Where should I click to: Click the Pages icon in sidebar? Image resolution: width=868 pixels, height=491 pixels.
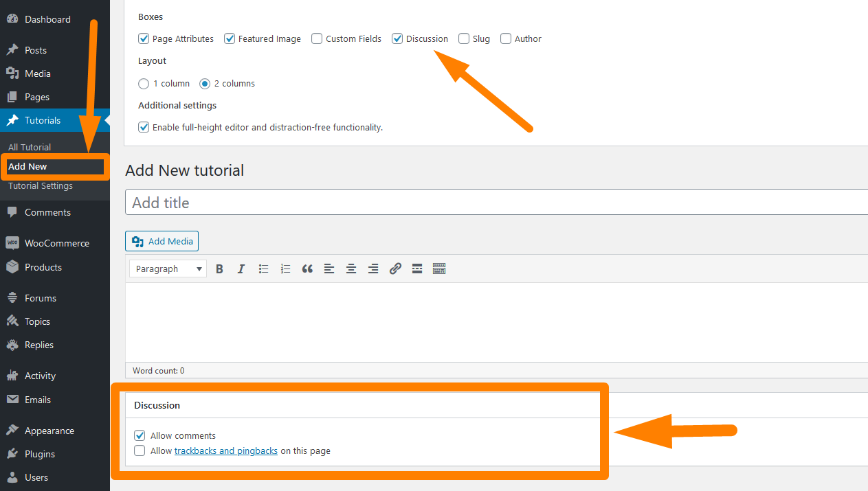coord(12,97)
